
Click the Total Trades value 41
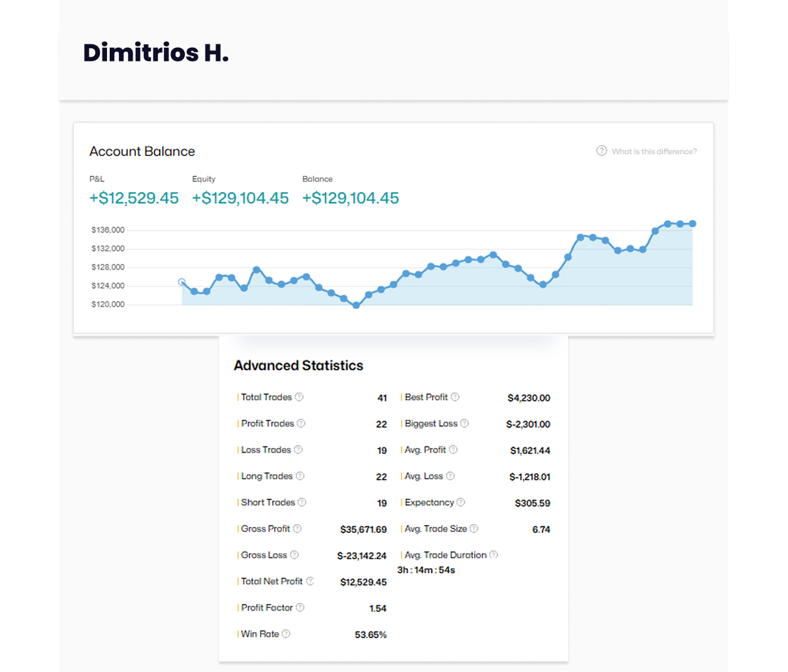pyautogui.click(x=383, y=398)
